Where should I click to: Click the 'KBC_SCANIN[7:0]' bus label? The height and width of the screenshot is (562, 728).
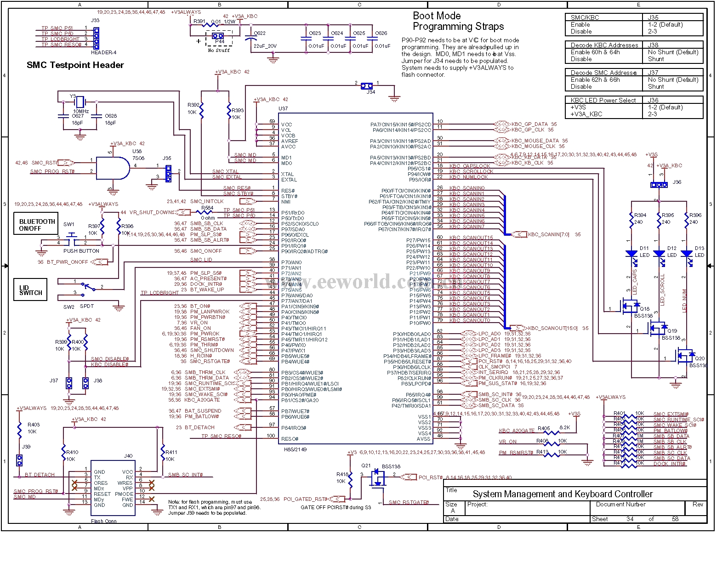pos(548,234)
